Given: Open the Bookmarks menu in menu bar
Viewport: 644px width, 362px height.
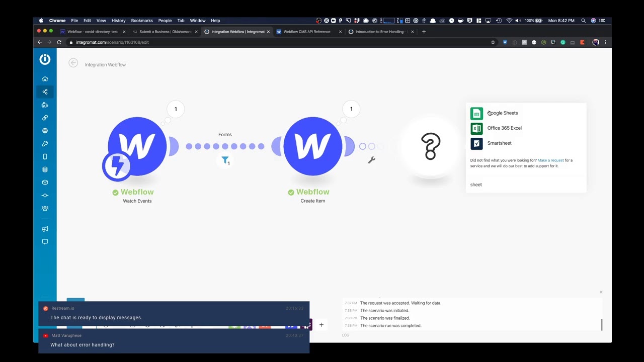Looking at the screenshot, I should pos(142,21).
